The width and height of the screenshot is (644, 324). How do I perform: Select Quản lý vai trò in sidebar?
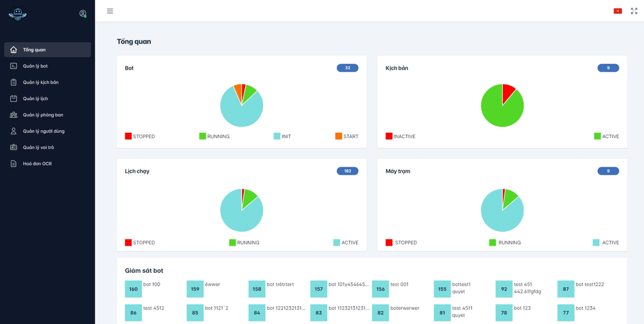[x=38, y=147]
